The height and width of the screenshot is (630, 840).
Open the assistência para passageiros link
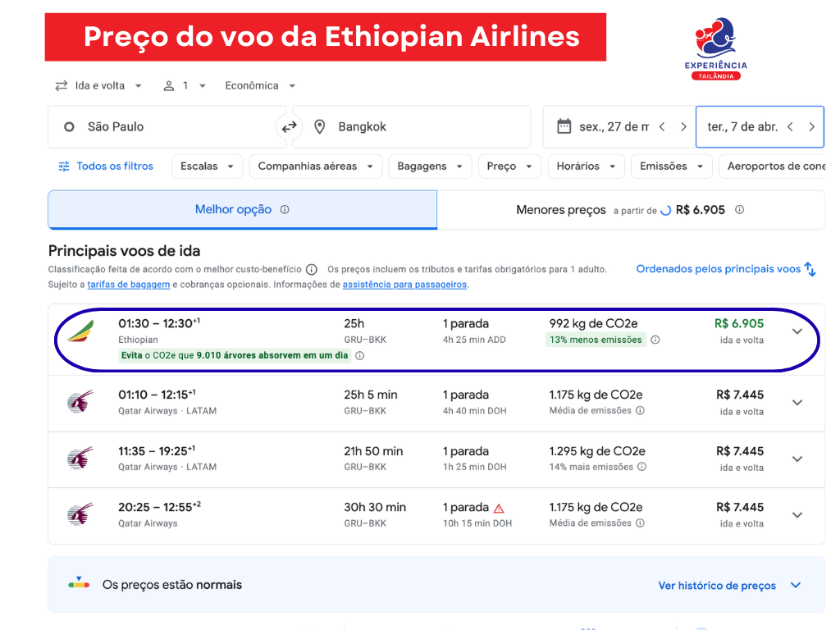point(404,285)
